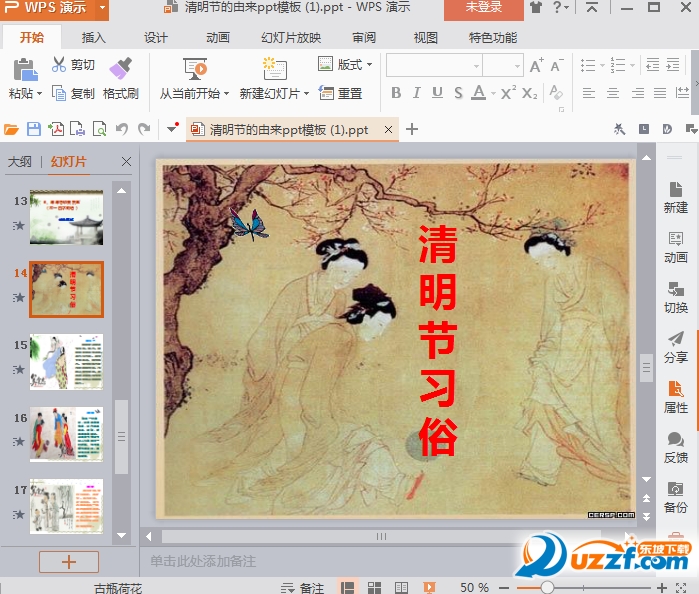
Task: Increase font size with A+ icon
Action: click(x=536, y=66)
